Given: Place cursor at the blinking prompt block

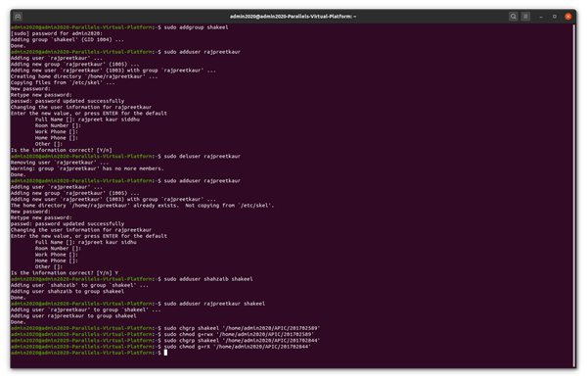Looking at the screenshot, I should click(x=165, y=353).
